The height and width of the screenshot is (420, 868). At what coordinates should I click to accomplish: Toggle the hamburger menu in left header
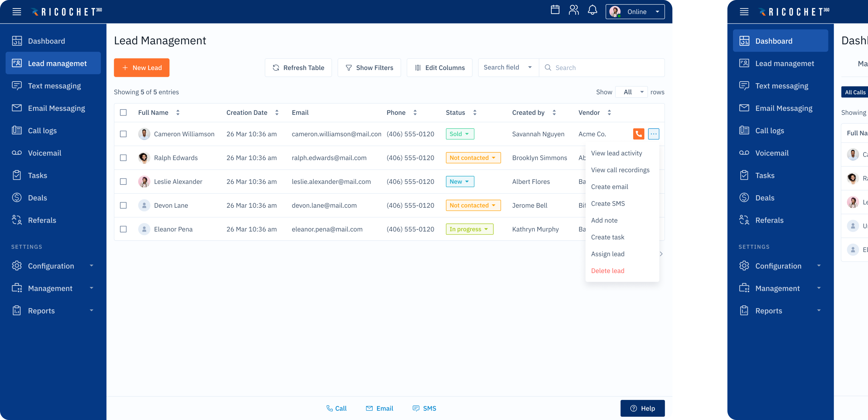17,12
